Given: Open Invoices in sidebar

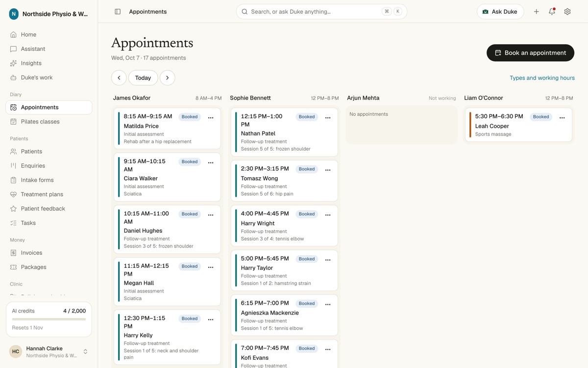Looking at the screenshot, I should point(49,253).
